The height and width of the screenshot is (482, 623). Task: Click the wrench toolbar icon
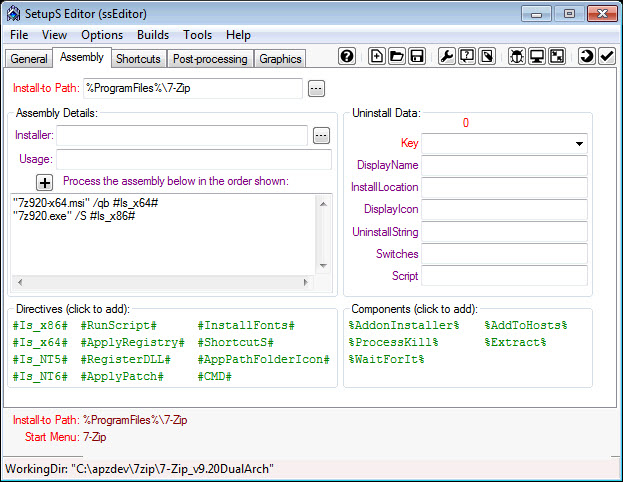click(x=447, y=56)
